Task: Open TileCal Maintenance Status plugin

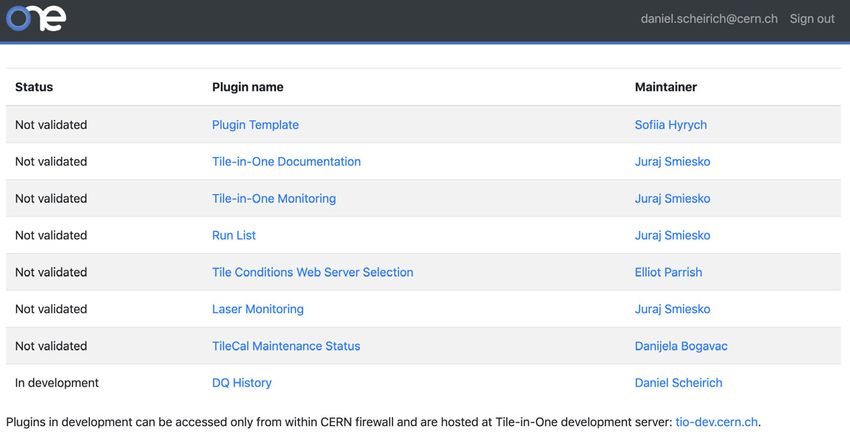Action: pyautogui.click(x=286, y=346)
